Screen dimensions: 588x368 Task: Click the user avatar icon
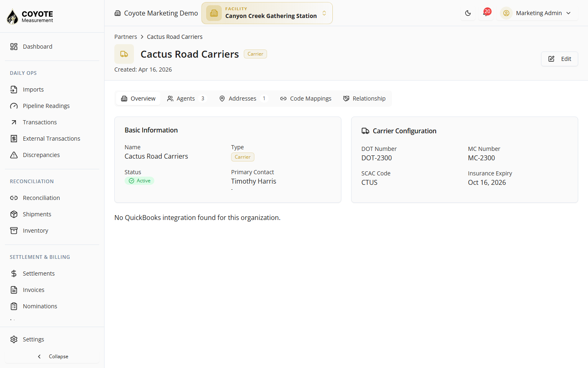pyautogui.click(x=506, y=13)
